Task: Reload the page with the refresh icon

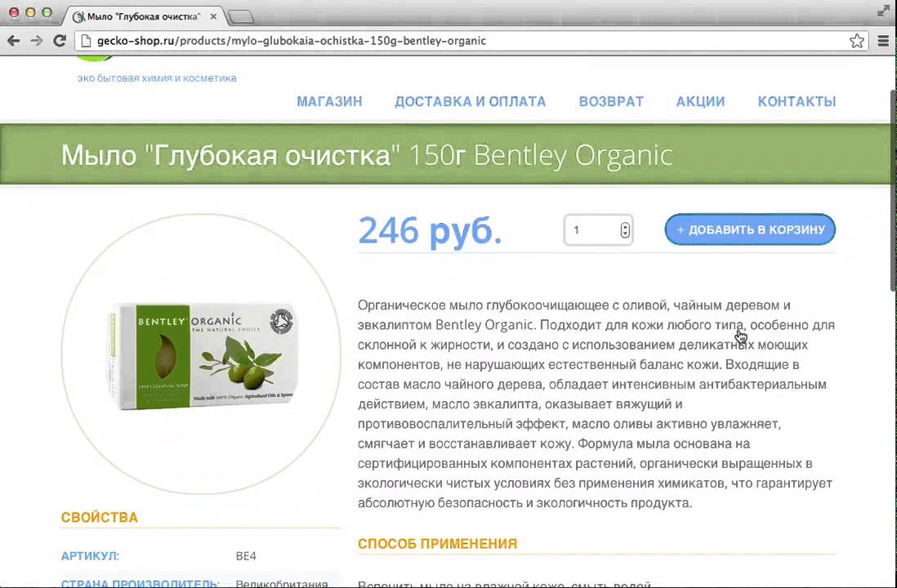Action: (60, 41)
